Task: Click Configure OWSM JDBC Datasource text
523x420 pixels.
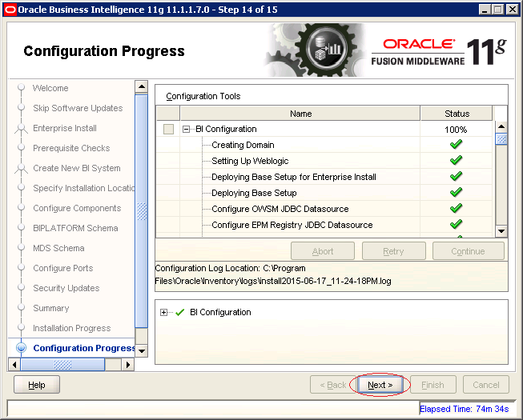Action: click(x=280, y=209)
